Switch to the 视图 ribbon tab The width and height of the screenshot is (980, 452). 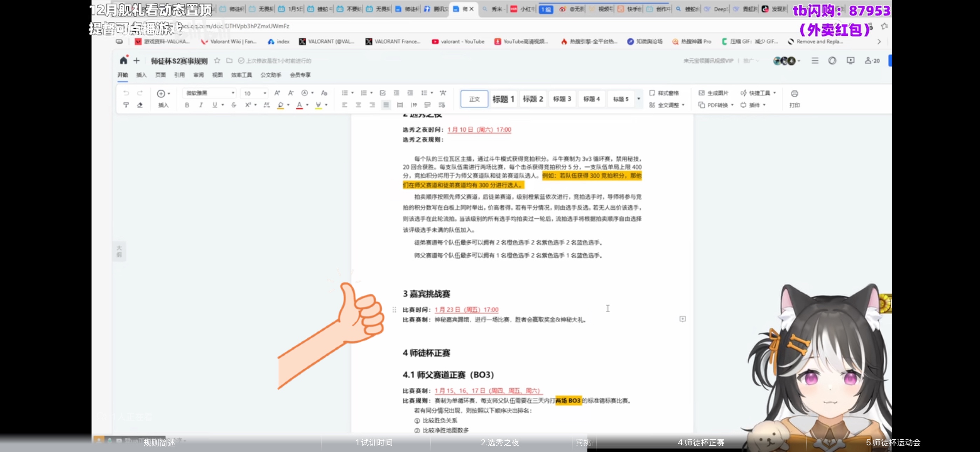(x=217, y=75)
